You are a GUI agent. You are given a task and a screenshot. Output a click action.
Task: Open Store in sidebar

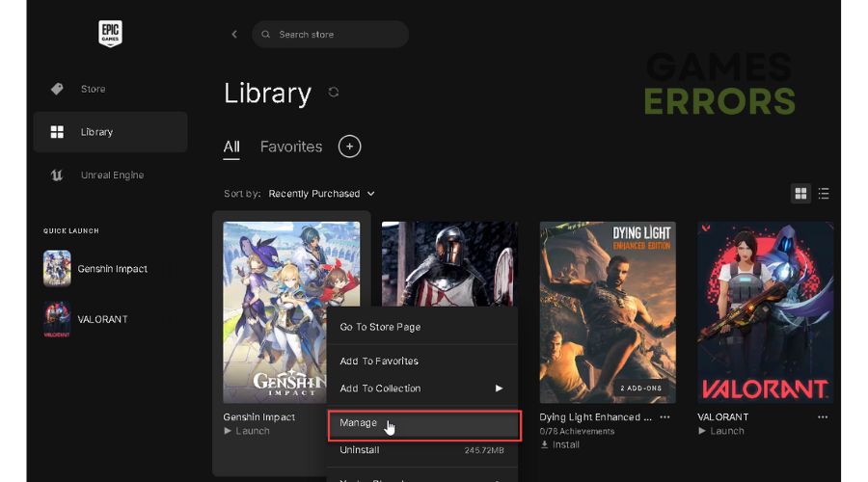(x=110, y=89)
